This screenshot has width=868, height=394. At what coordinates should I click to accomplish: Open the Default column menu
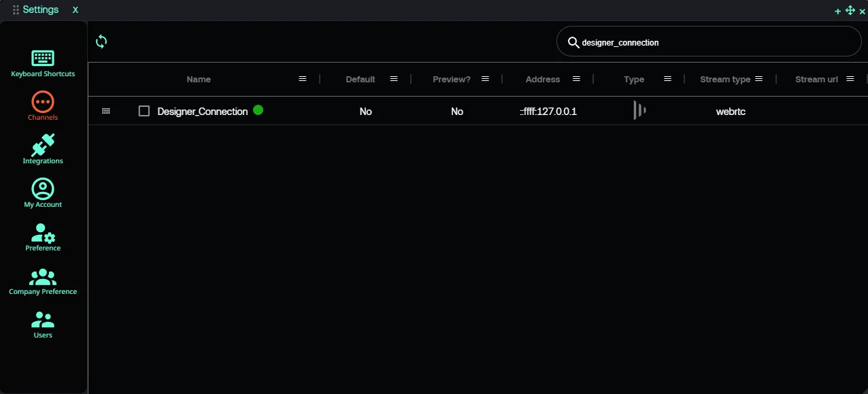click(x=394, y=79)
